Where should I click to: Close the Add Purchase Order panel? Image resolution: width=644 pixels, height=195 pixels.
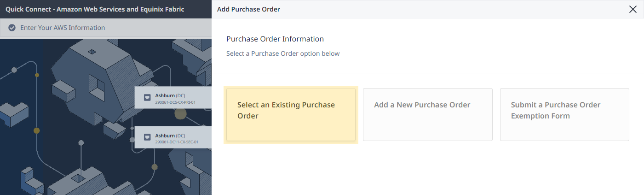pos(633,9)
